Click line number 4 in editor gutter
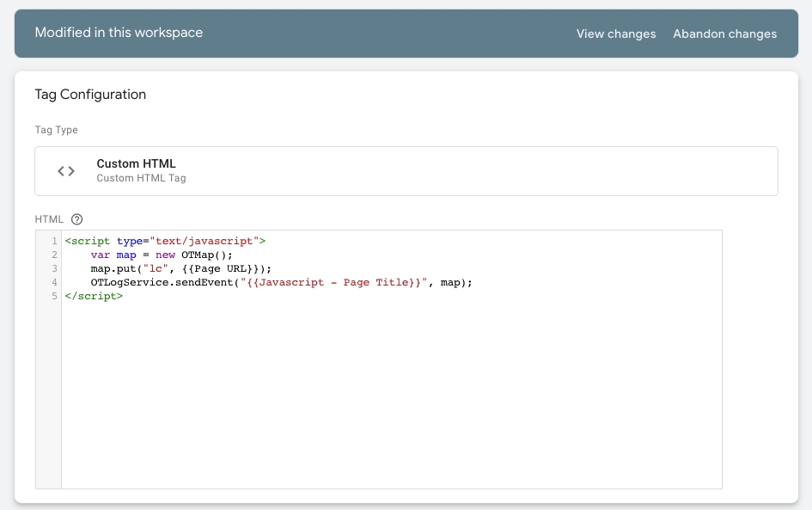This screenshot has width=812, height=510. click(x=54, y=282)
